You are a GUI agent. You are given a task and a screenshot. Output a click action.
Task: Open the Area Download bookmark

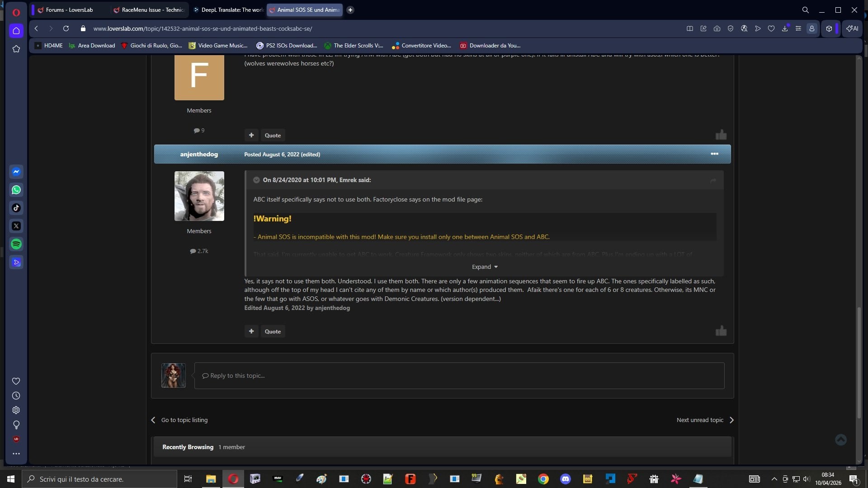click(x=92, y=46)
